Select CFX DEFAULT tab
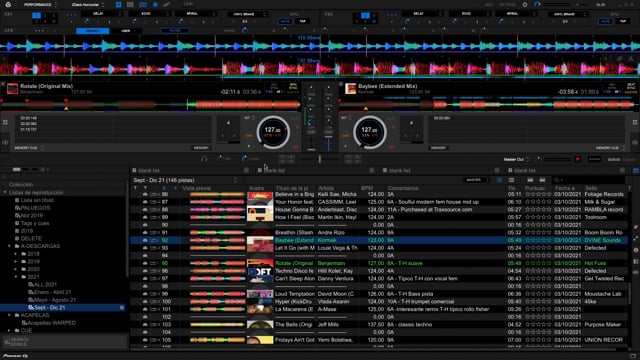Screen dimensions: 640x360 click(x=93, y=31)
